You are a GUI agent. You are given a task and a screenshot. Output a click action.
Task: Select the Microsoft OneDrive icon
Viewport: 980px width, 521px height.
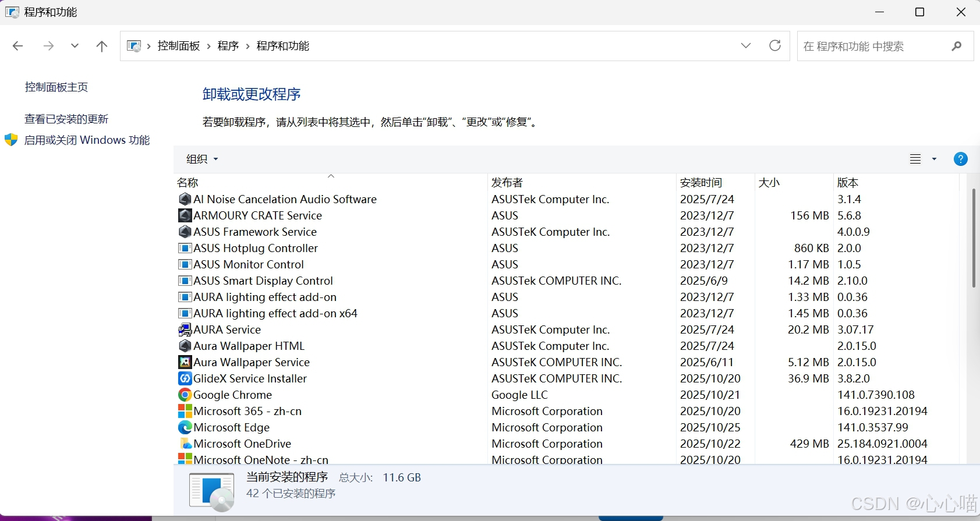tap(185, 444)
